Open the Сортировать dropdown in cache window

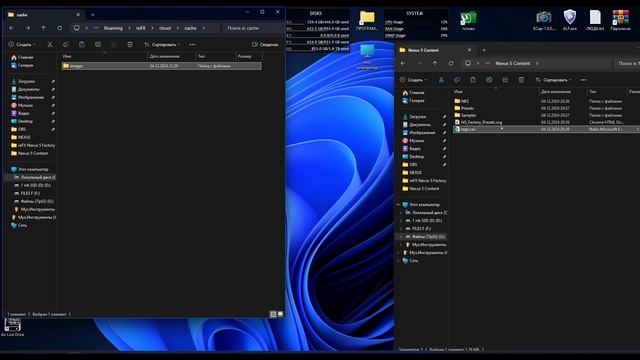[162, 44]
